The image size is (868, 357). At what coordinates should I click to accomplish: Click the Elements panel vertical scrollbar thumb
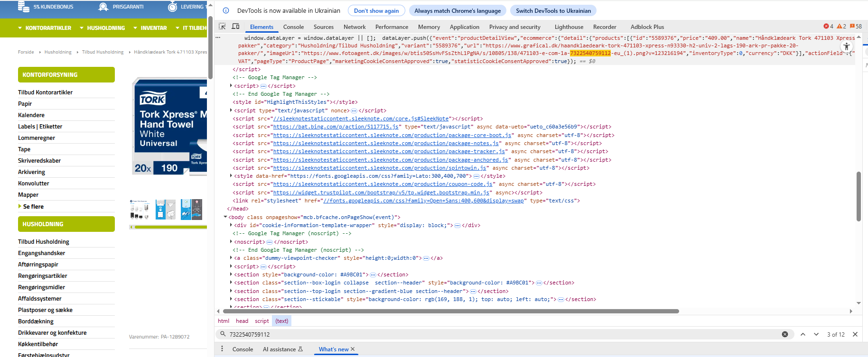(x=859, y=196)
